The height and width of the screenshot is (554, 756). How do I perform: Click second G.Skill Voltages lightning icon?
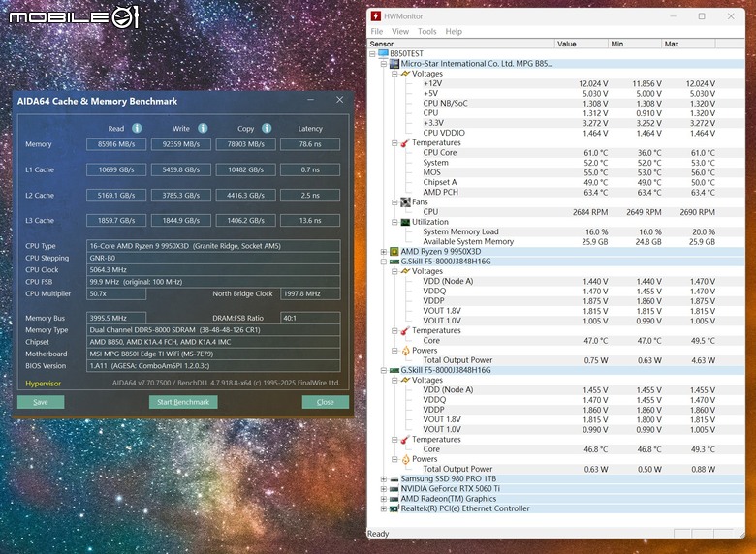tap(405, 380)
